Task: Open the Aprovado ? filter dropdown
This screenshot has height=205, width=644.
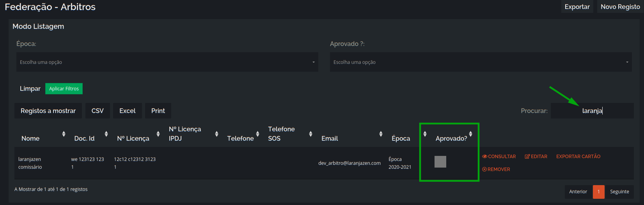Action: click(x=481, y=62)
